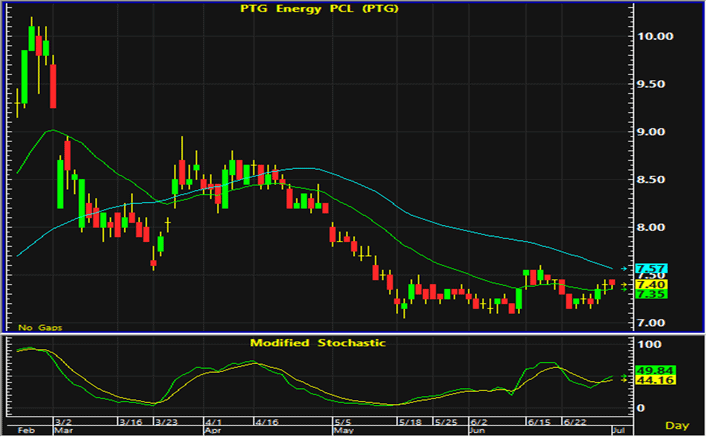Click the Mar month label
The height and width of the screenshot is (437, 707).
[64, 431]
